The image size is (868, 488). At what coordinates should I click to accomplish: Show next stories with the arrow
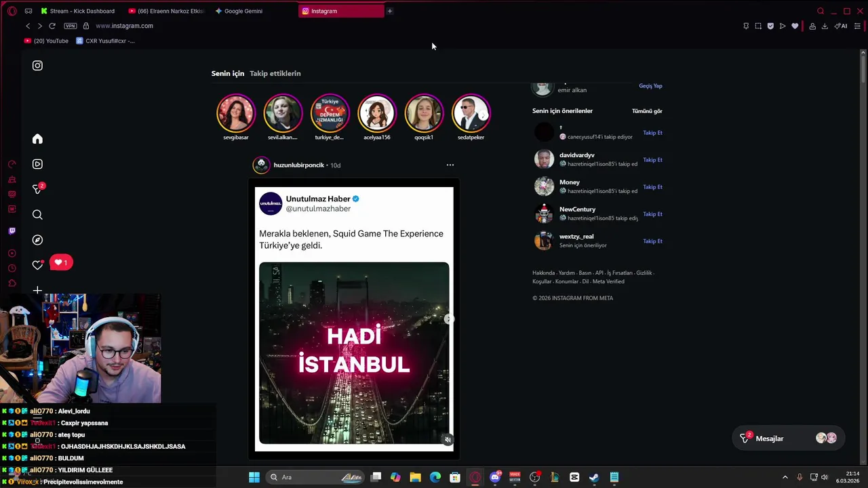482,116
